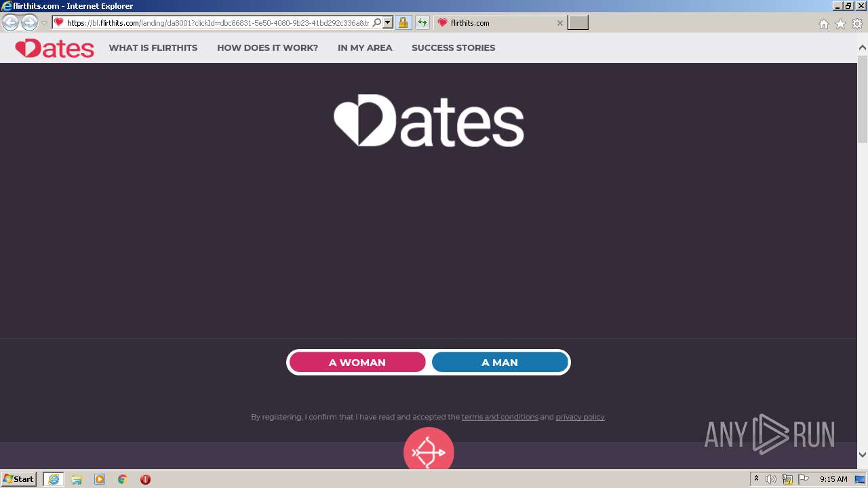Open the terms and conditions link
The image size is (868, 488).
[x=500, y=417]
